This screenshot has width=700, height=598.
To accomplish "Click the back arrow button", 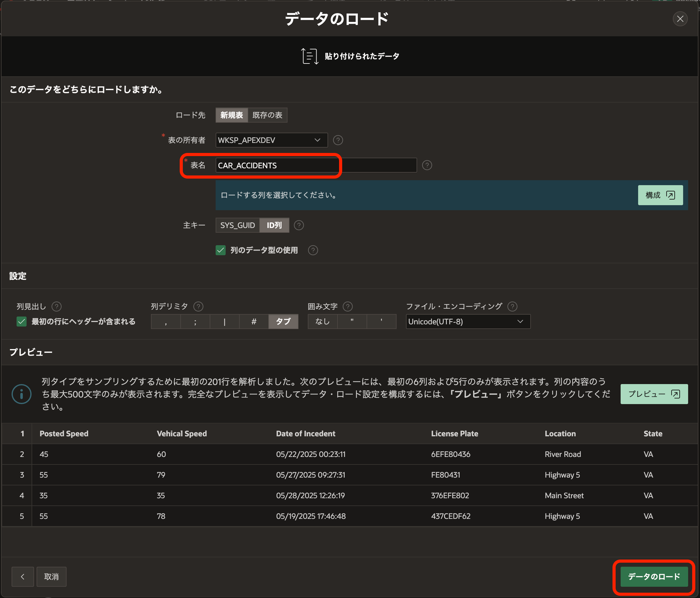I will point(22,576).
